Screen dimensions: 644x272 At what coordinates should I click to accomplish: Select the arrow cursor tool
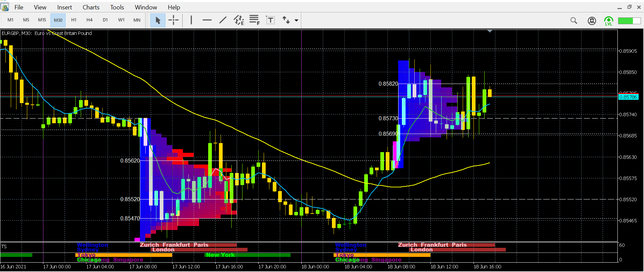click(x=158, y=20)
